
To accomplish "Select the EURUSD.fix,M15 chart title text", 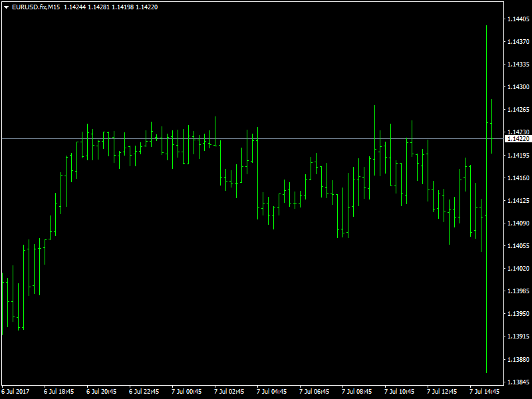I will tap(36, 7).
